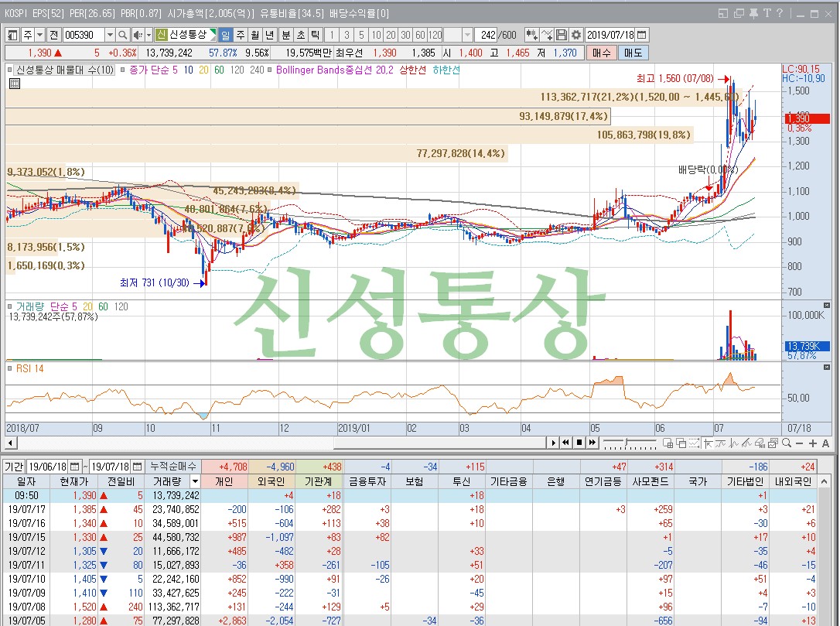Click rewind playback button below chart
The height and width of the screenshot is (626, 840).
click(565, 443)
